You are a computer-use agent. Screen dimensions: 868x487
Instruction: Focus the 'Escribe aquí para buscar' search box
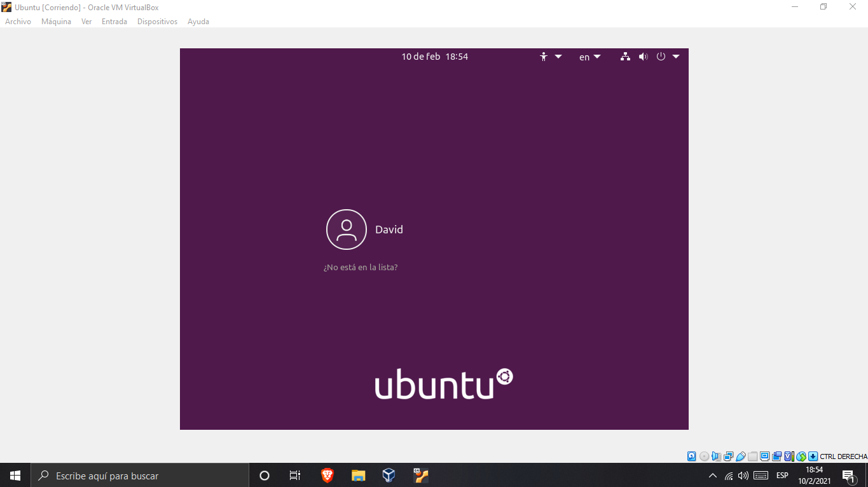[x=140, y=475]
